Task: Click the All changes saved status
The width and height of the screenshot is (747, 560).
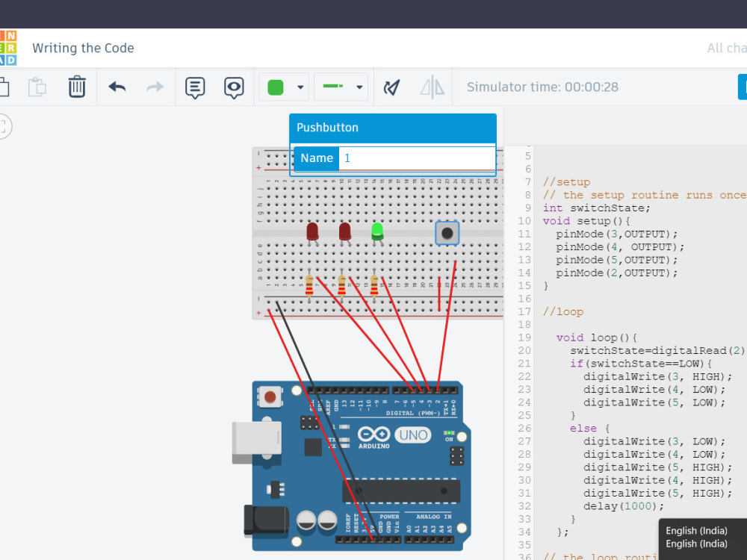Action: pyautogui.click(x=727, y=48)
